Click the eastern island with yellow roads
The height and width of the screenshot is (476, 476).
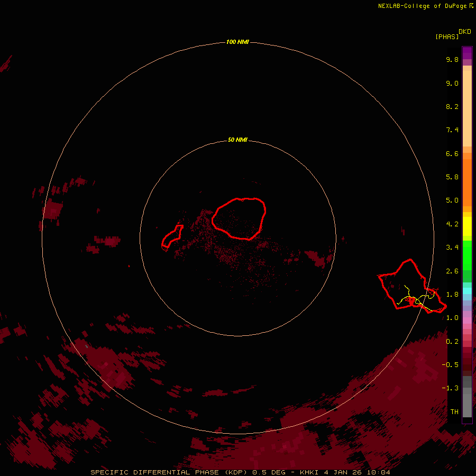coord(411,286)
